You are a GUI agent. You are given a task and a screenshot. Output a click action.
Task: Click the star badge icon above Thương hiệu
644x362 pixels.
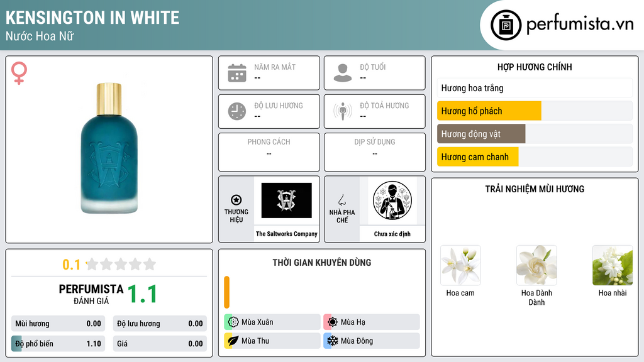click(x=236, y=200)
